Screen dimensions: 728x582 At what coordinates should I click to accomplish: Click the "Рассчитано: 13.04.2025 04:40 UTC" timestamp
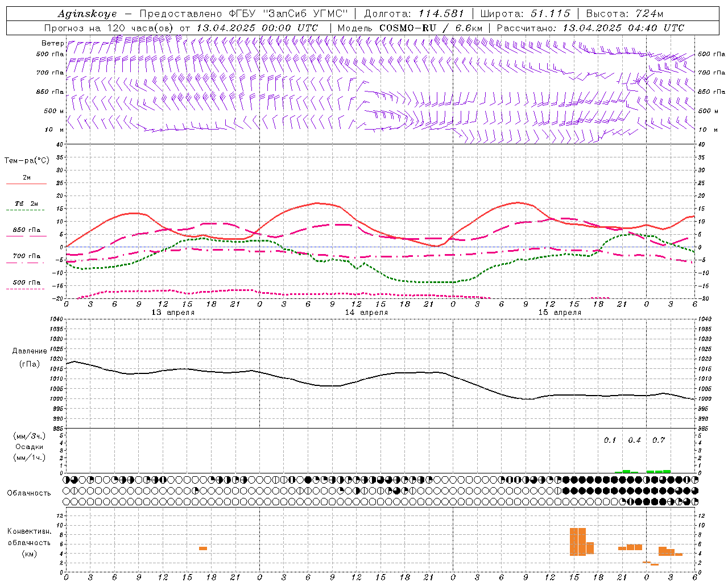pos(590,28)
